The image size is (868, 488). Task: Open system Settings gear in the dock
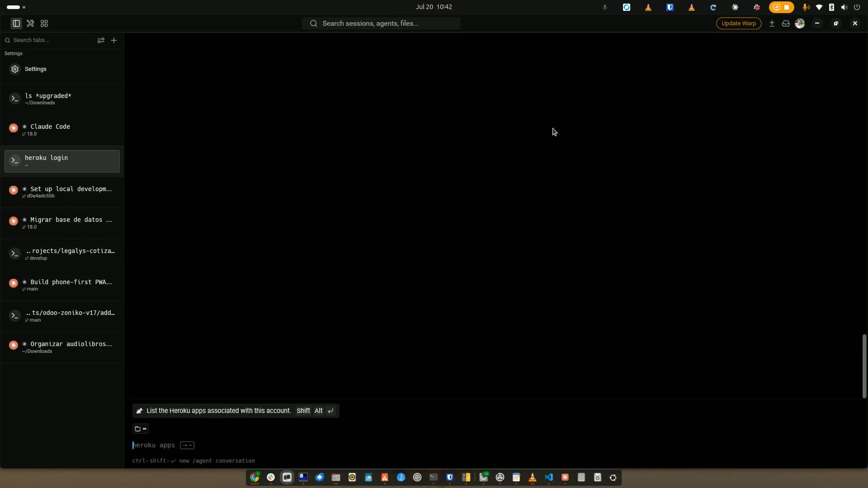tap(417, 478)
